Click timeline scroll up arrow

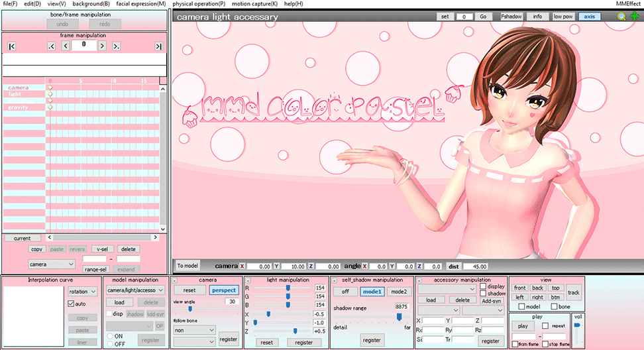[162, 89]
